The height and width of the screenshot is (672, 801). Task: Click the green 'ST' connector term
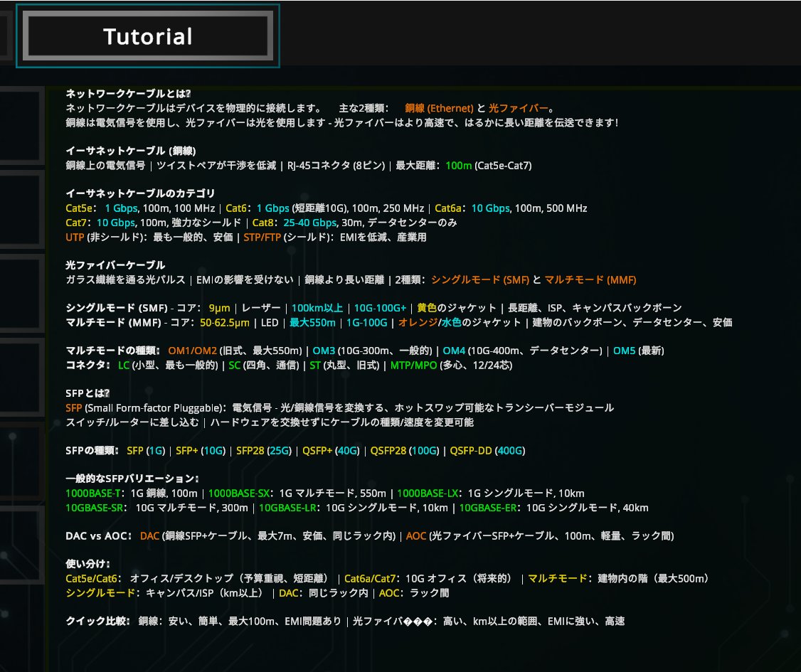tap(315, 365)
